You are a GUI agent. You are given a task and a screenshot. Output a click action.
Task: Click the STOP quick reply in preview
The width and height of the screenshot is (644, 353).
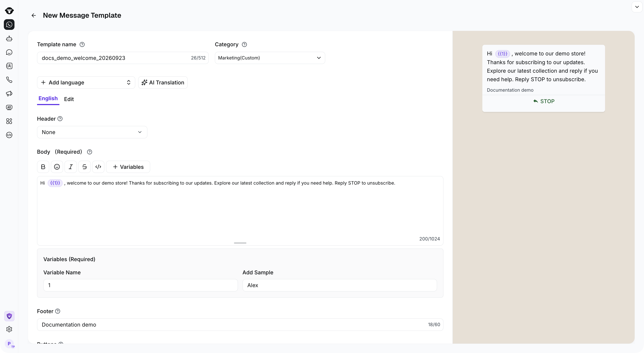click(x=543, y=101)
